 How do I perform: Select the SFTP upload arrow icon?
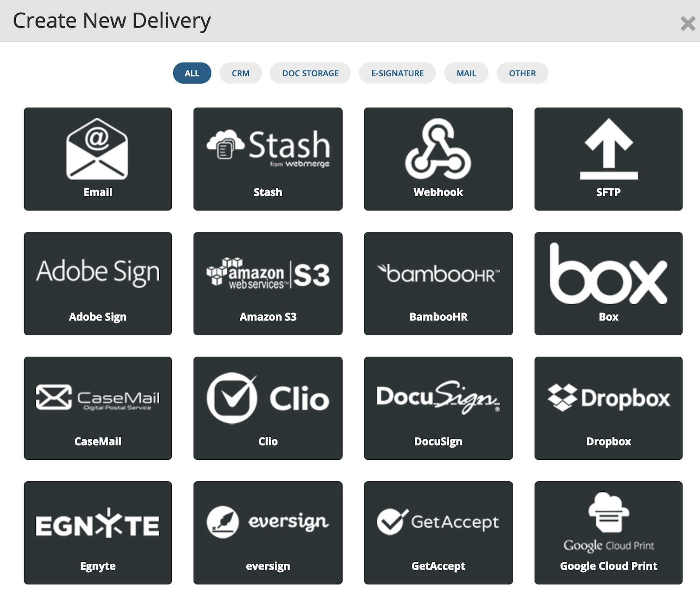(609, 149)
